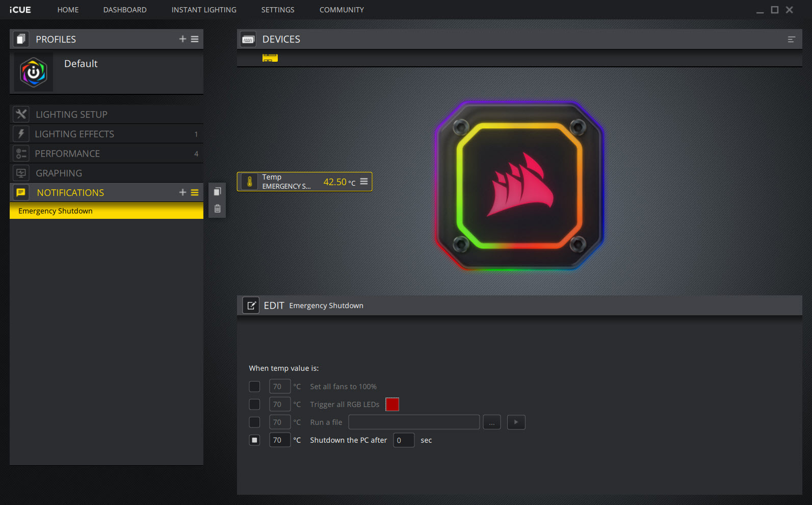Click the Lighting Effects bolt icon
Viewport: 812px width, 505px height.
coord(21,134)
